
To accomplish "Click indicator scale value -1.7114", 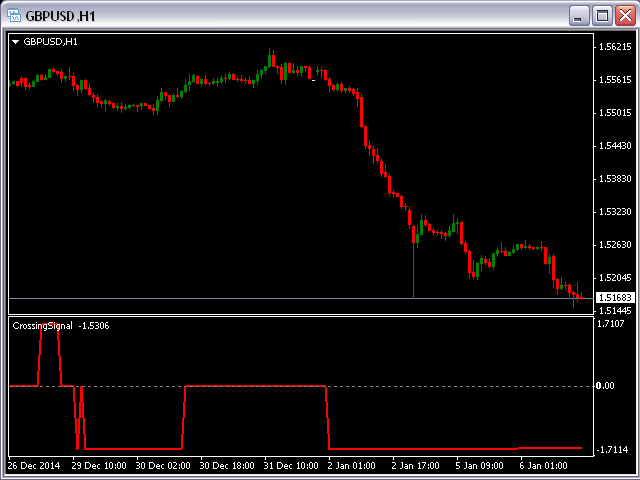I will (x=612, y=450).
